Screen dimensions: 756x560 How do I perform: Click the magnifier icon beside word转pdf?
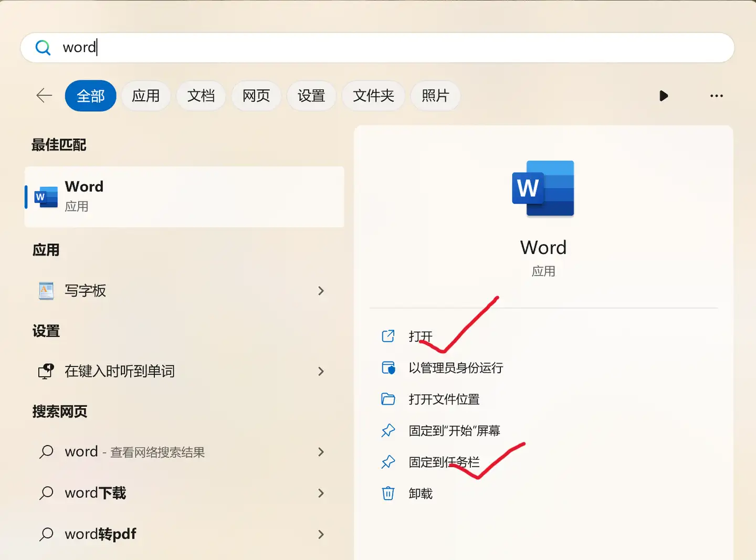click(x=46, y=534)
